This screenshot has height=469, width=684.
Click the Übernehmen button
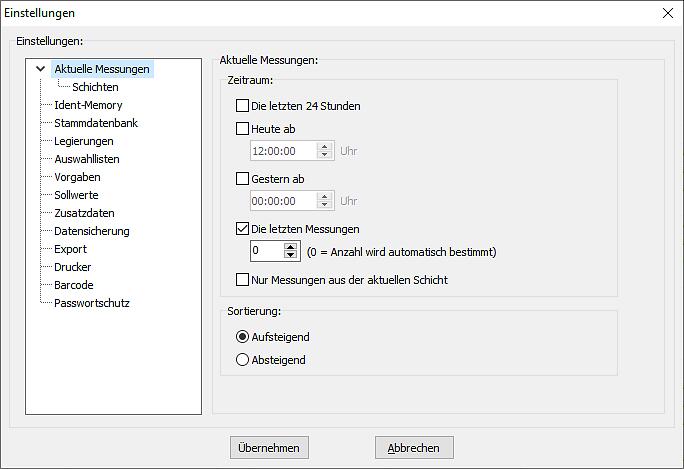click(x=269, y=448)
